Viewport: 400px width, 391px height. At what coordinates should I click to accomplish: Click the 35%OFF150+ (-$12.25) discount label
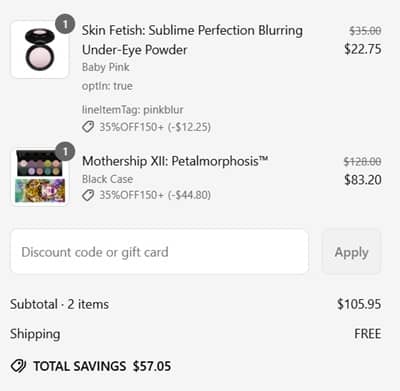pyautogui.click(x=155, y=127)
